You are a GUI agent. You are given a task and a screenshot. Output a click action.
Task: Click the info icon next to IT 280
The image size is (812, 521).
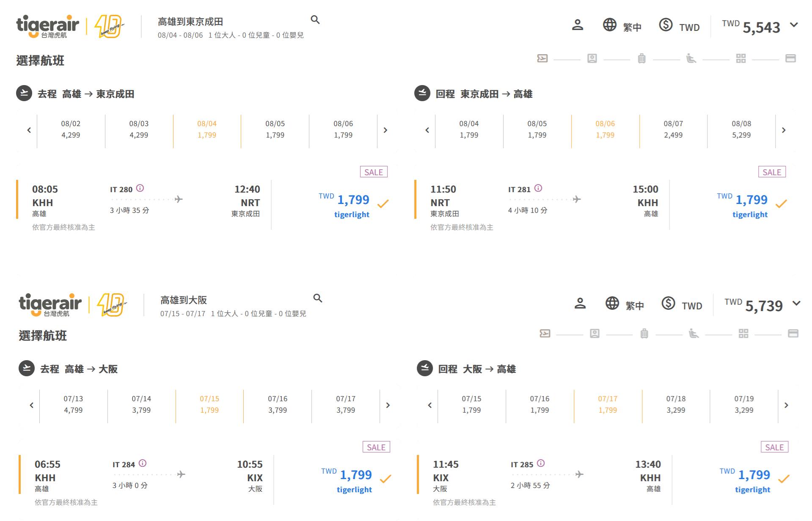pyautogui.click(x=140, y=188)
